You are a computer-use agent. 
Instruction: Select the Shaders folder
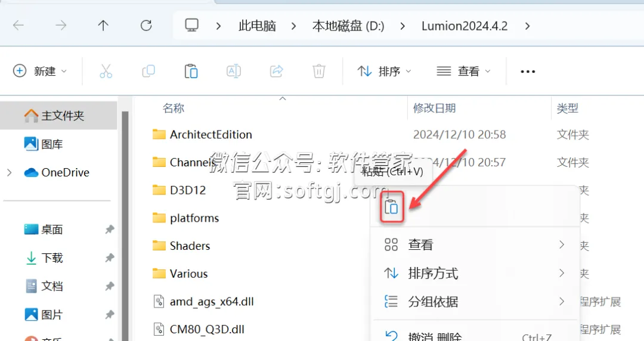181,246
